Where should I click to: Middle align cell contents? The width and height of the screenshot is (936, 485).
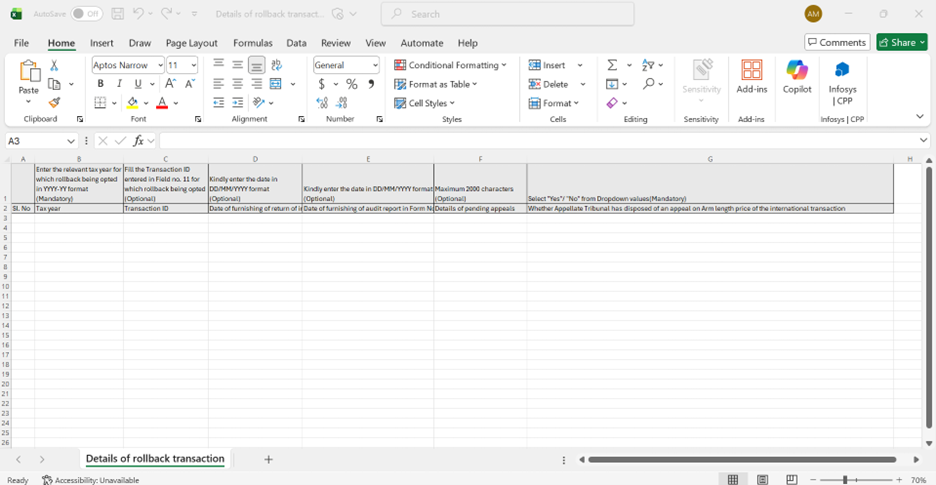click(x=238, y=65)
